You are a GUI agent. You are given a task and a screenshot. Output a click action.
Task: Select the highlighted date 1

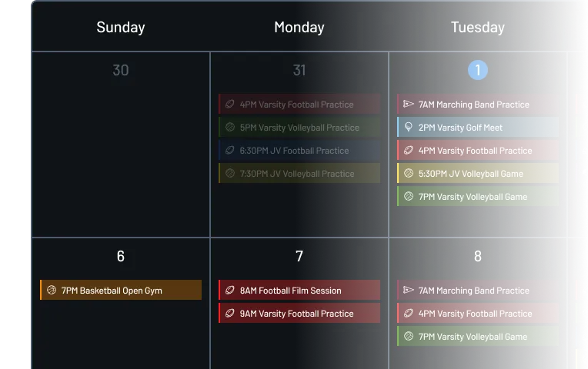point(478,70)
